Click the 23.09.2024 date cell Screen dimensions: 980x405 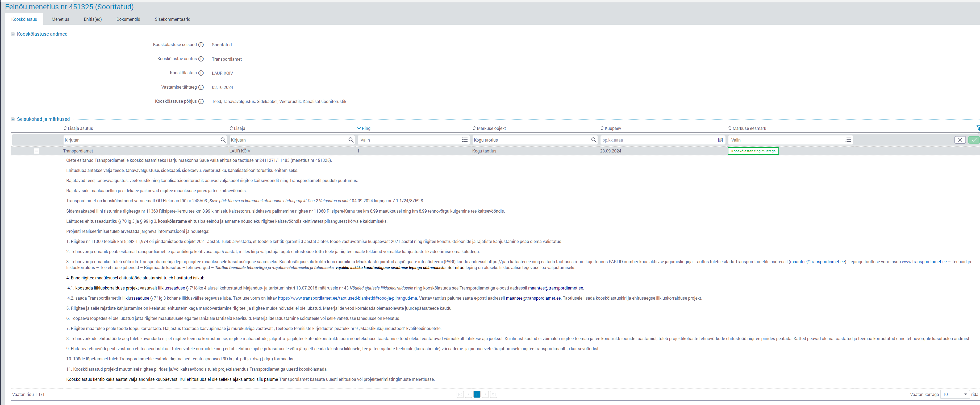[611, 151]
